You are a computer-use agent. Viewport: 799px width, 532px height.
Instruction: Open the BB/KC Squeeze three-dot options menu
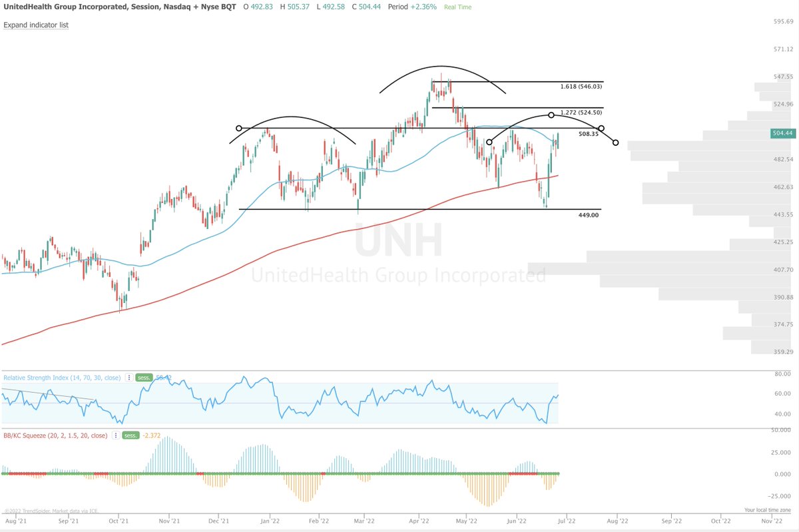point(115,435)
